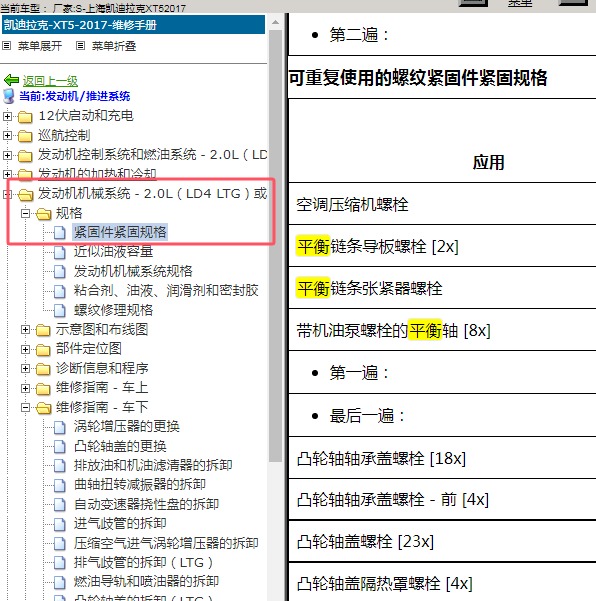Click 凸轮轴盖螺栓 [23x] row
Screen dimensions: 596x601
(442, 542)
